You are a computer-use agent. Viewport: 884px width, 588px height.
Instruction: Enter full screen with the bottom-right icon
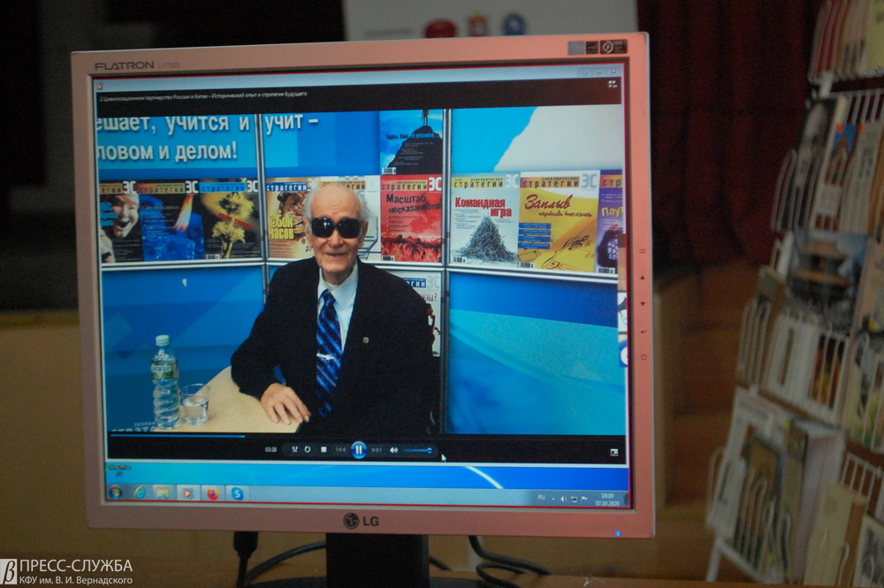click(613, 452)
